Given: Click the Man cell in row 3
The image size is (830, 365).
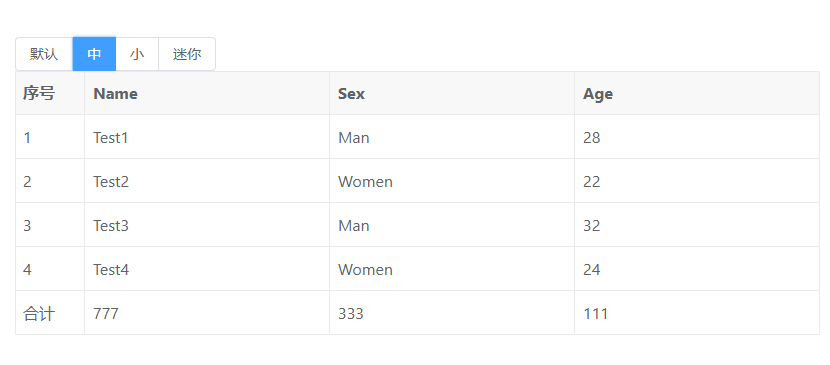Looking at the screenshot, I should pyautogui.click(x=452, y=225).
